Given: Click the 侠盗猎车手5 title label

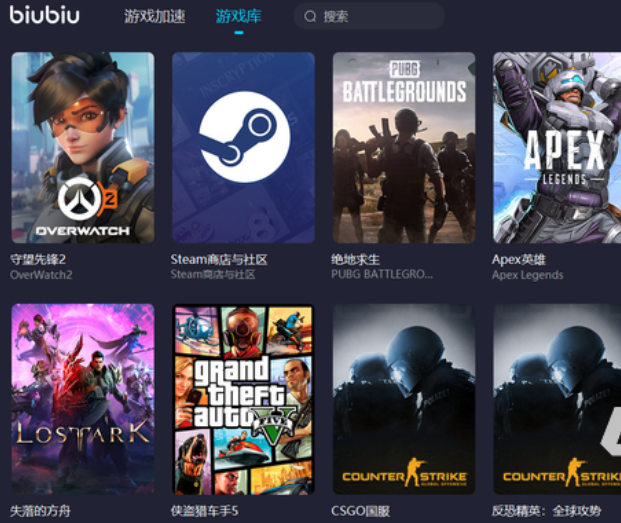Looking at the screenshot, I should tap(204, 511).
